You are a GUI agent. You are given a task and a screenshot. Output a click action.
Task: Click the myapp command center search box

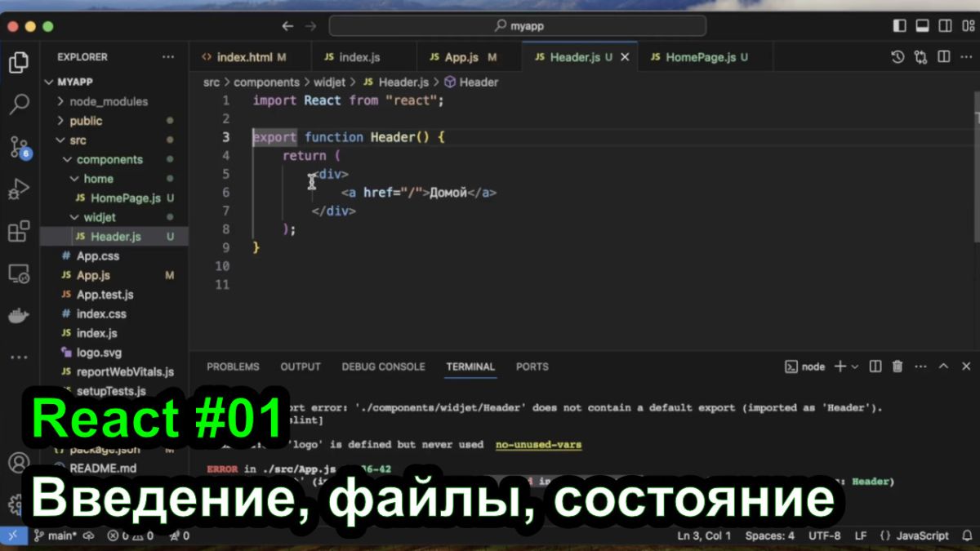tap(518, 26)
